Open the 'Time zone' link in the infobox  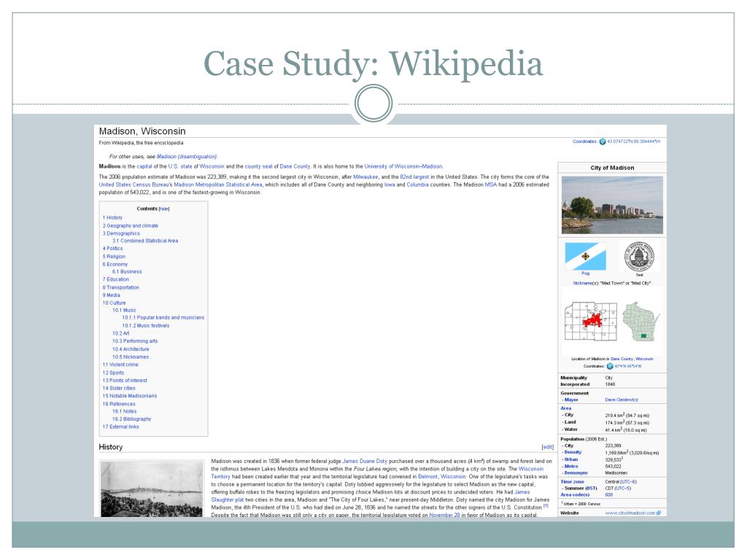[x=572, y=481]
